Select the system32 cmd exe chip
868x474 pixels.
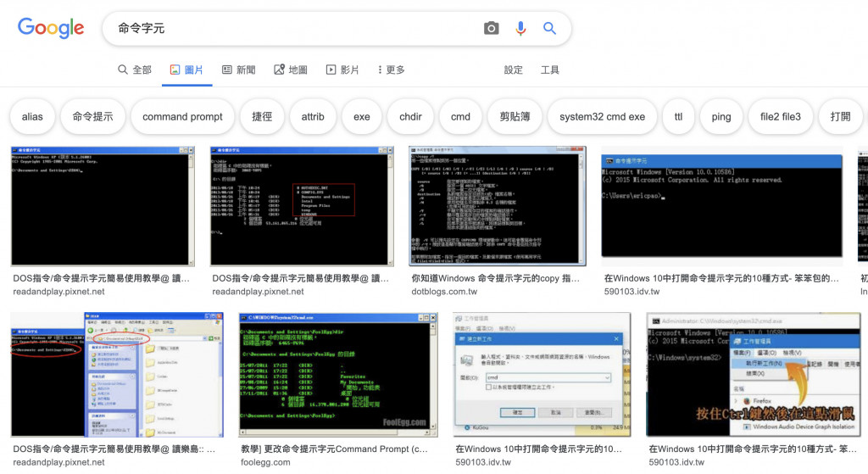[603, 117]
